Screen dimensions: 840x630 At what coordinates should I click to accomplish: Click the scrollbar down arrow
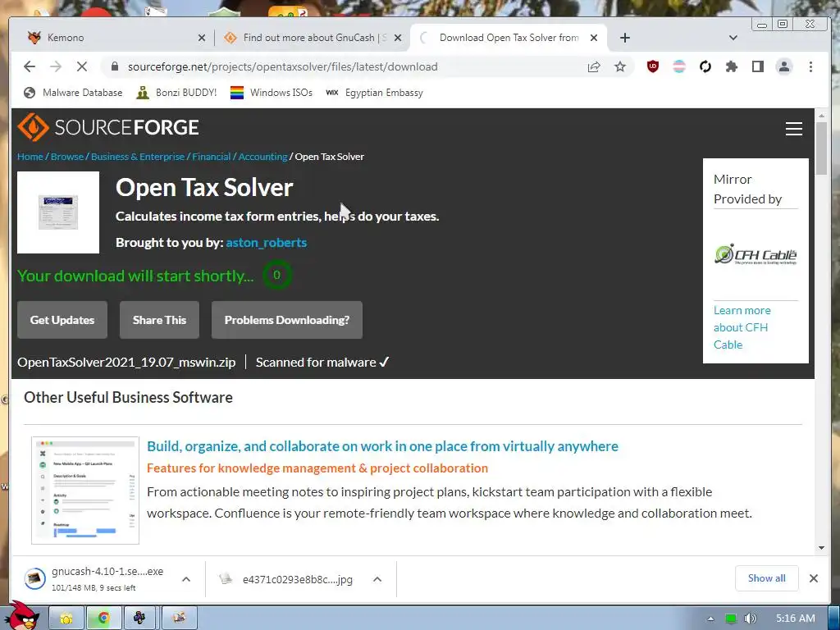(x=821, y=547)
